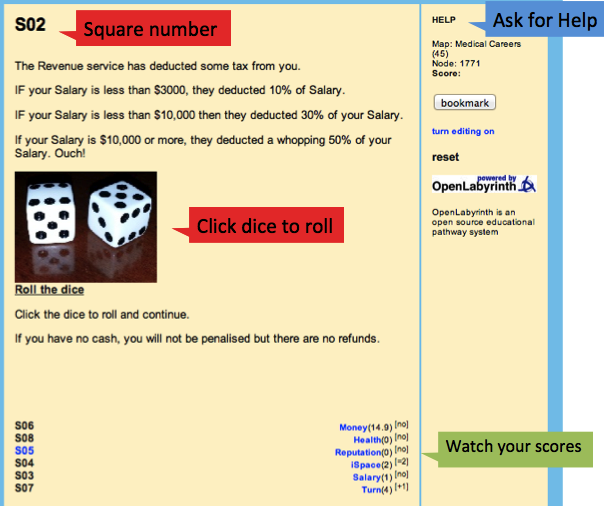The height and width of the screenshot is (506, 604).
Task: Open the iSpace score counter
Action: [x=363, y=465]
